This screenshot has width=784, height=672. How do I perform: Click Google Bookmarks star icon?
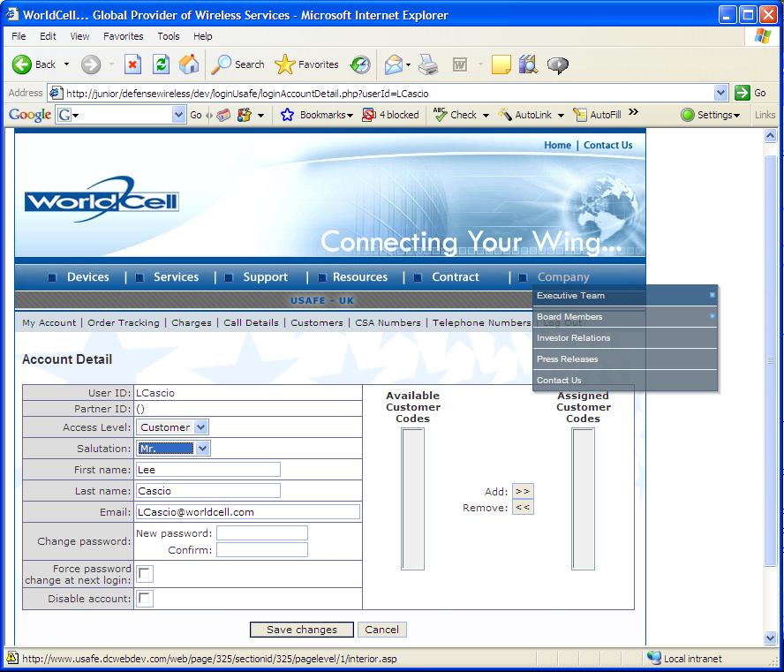287,115
